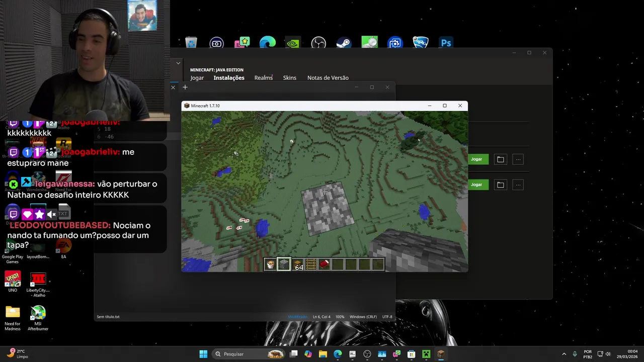Switch to Minecraft Launcher creeper taskbar icon
This screenshot has height=362, width=644.
(x=426, y=354)
